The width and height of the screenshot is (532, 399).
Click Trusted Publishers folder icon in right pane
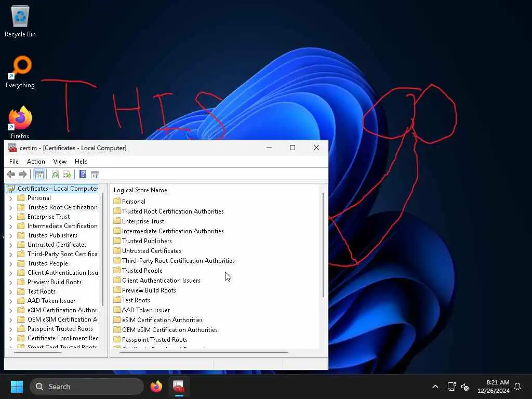(x=117, y=241)
